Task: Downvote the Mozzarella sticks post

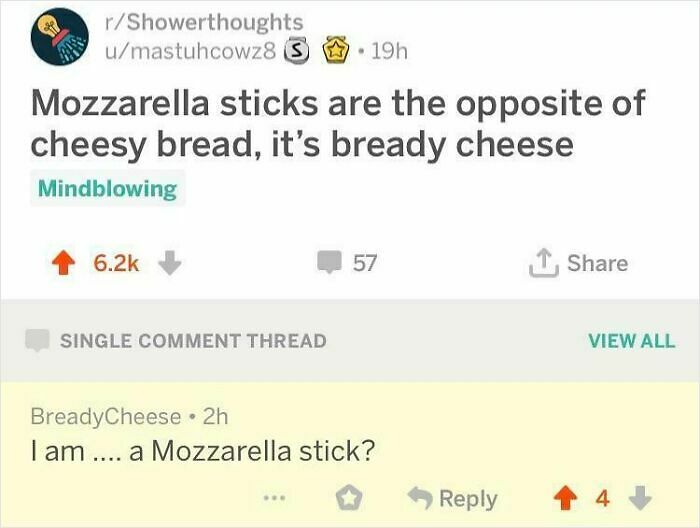Action: [170, 263]
